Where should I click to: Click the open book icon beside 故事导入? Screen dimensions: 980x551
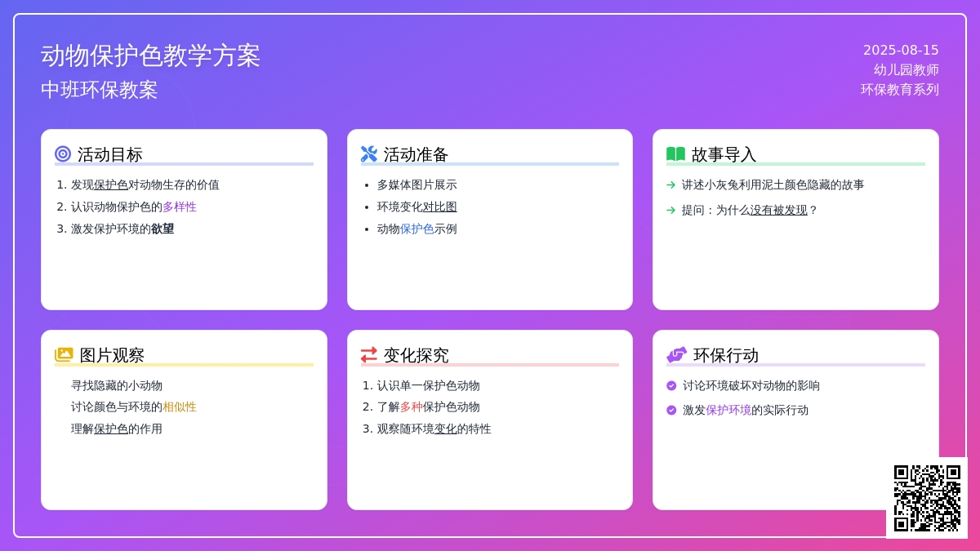[x=676, y=153]
